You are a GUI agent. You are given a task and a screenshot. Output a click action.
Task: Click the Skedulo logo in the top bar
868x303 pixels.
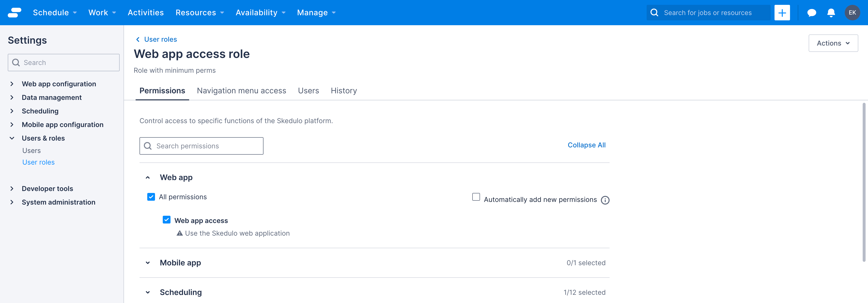[14, 13]
